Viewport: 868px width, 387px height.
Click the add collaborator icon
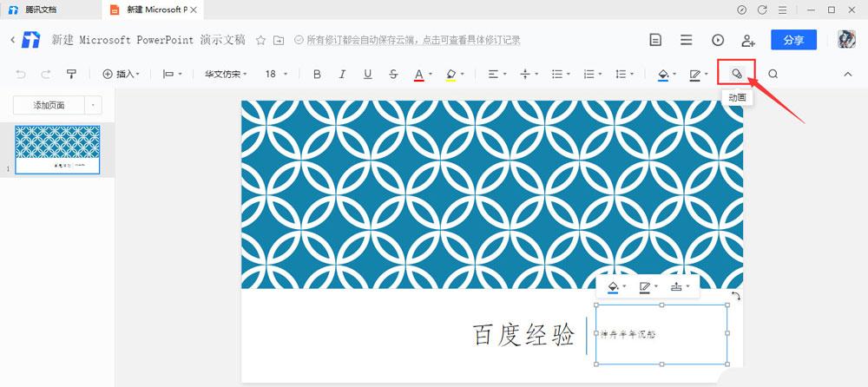pyautogui.click(x=747, y=40)
